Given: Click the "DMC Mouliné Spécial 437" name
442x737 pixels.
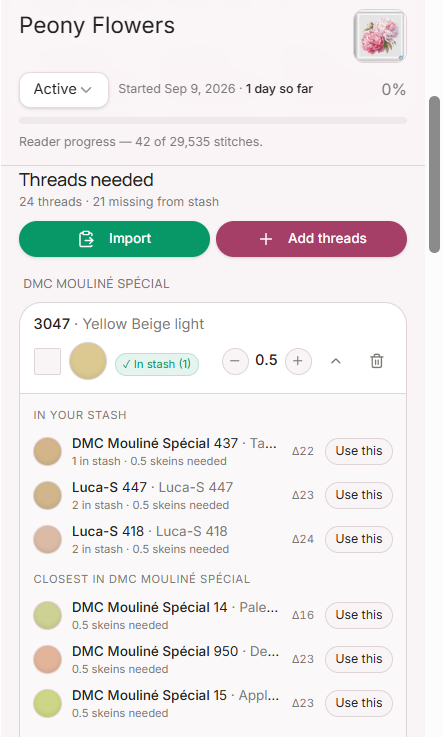Looking at the screenshot, I should [x=155, y=443].
